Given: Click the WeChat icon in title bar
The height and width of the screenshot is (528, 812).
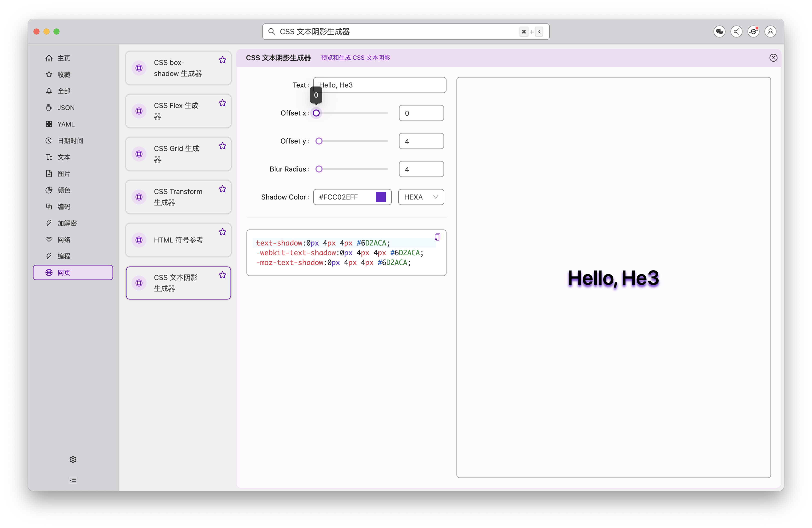Looking at the screenshot, I should click(719, 32).
